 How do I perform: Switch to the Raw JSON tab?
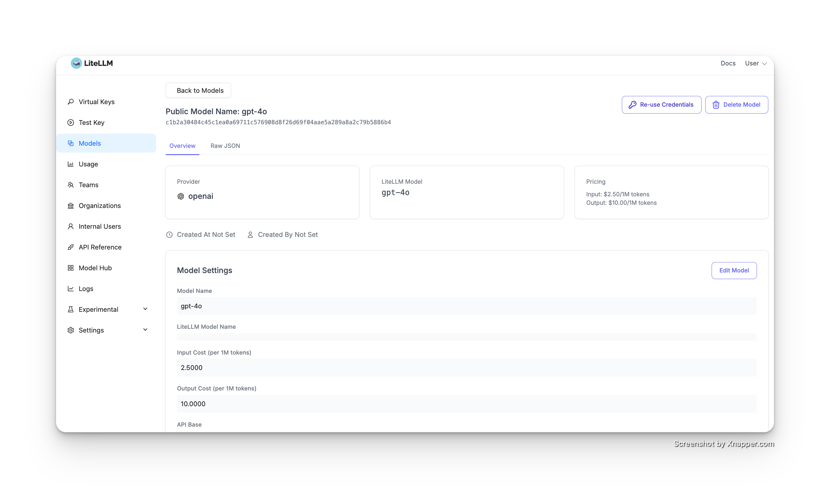click(x=225, y=146)
